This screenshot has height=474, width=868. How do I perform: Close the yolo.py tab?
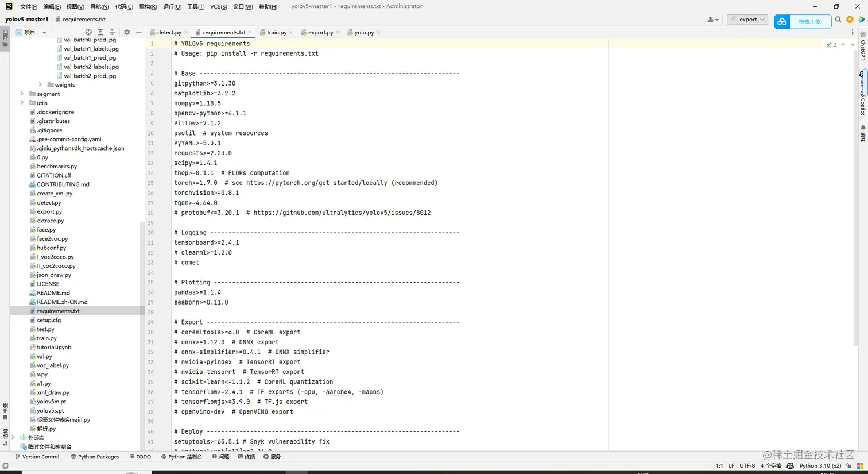click(378, 33)
